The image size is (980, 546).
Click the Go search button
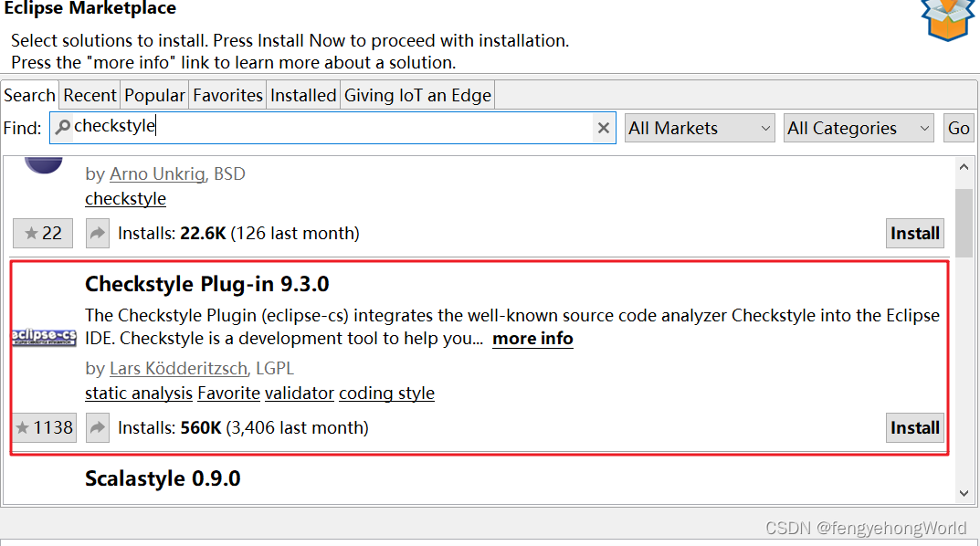pos(958,128)
